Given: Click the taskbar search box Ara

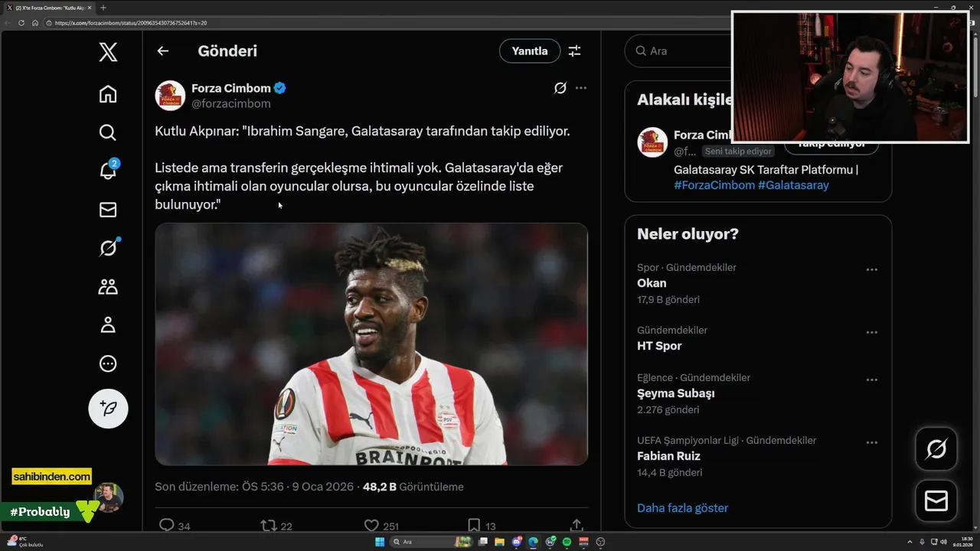Looking at the screenshot, I should pyautogui.click(x=431, y=542).
